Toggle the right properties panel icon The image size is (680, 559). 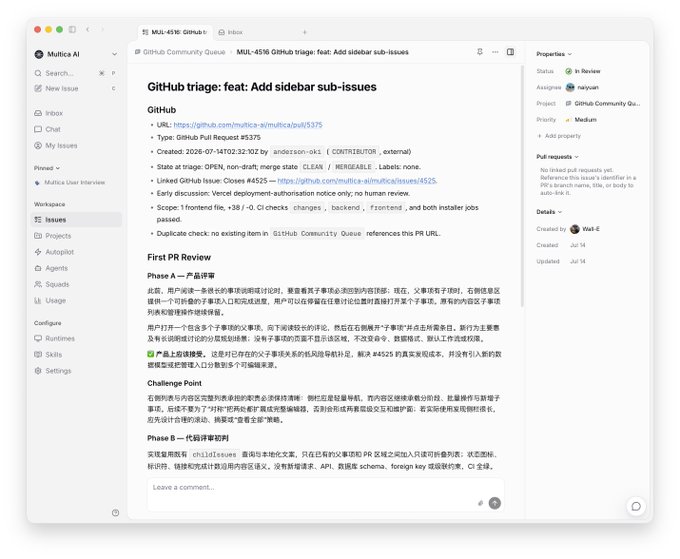coord(510,52)
